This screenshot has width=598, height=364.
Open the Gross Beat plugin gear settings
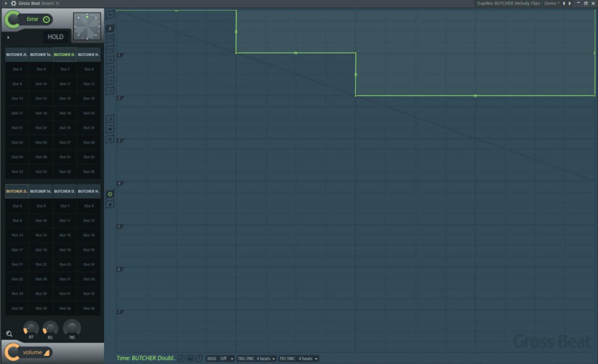pos(13,3)
